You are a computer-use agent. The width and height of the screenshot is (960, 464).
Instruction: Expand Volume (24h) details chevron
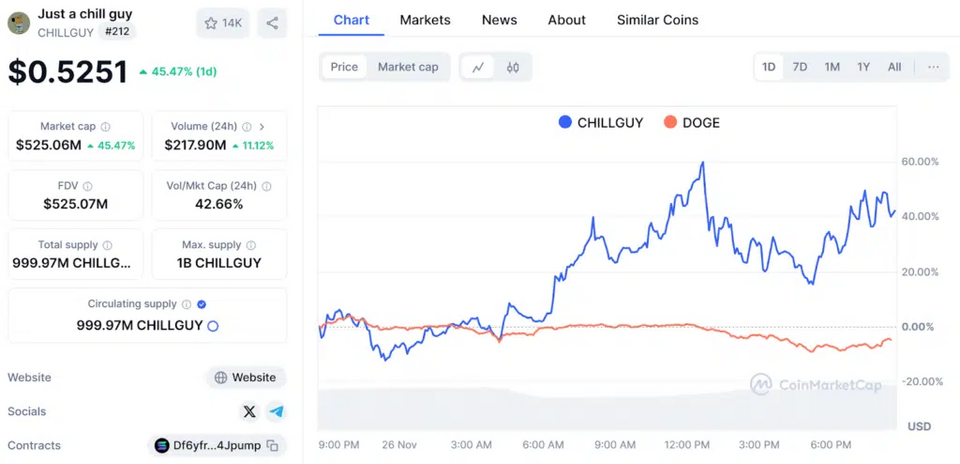tap(262, 127)
